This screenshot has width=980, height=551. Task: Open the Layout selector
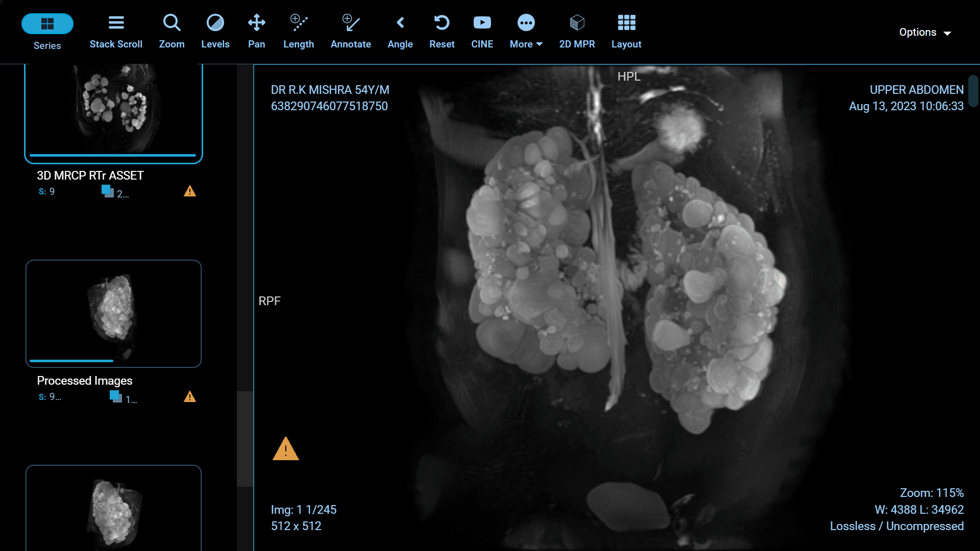[x=626, y=31]
